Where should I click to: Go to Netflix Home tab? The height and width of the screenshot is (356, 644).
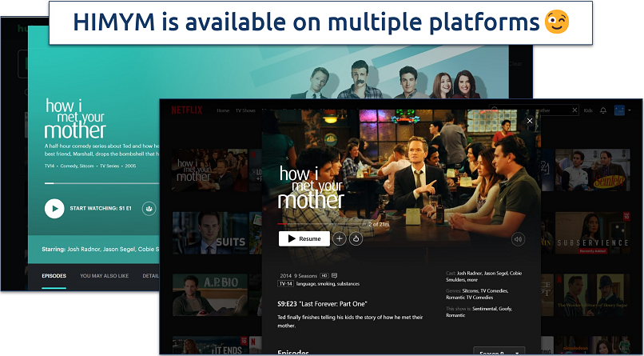coord(223,110)
